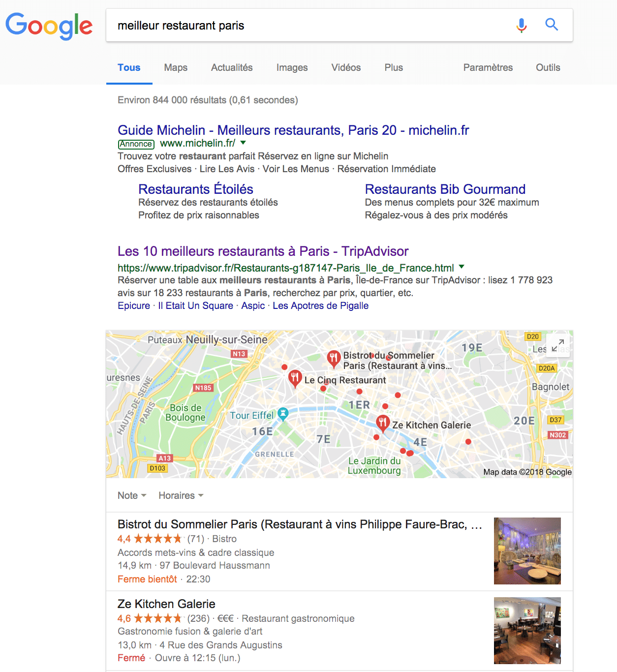Open the TripAdvisor 10 meilleurs restaurants link
Screen dimensions: 617x672
coord(263,251)
